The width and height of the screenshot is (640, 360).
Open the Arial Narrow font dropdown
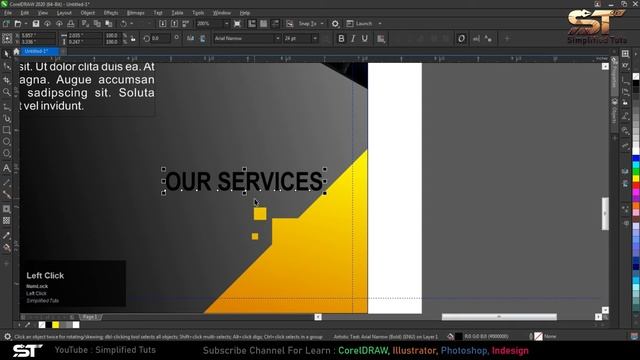[278, 38]
